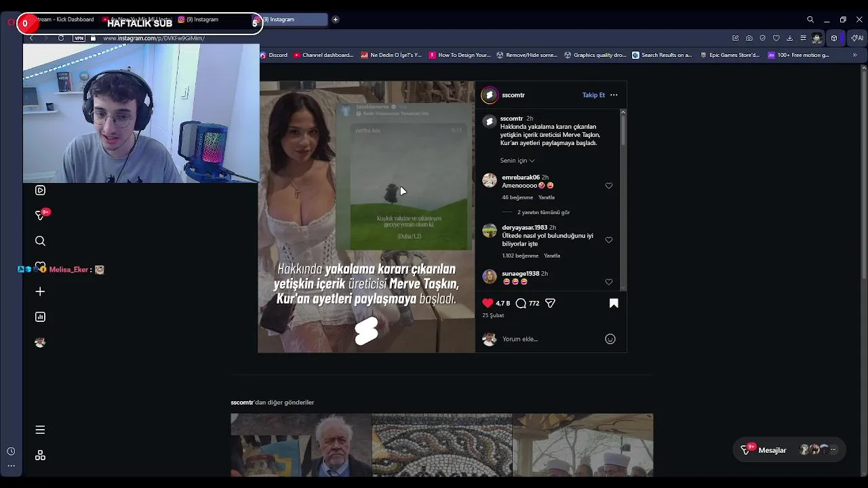Open the Ne Dedin O İşe bookmark
Screen dimensions: 868x488
coord(391,55)
